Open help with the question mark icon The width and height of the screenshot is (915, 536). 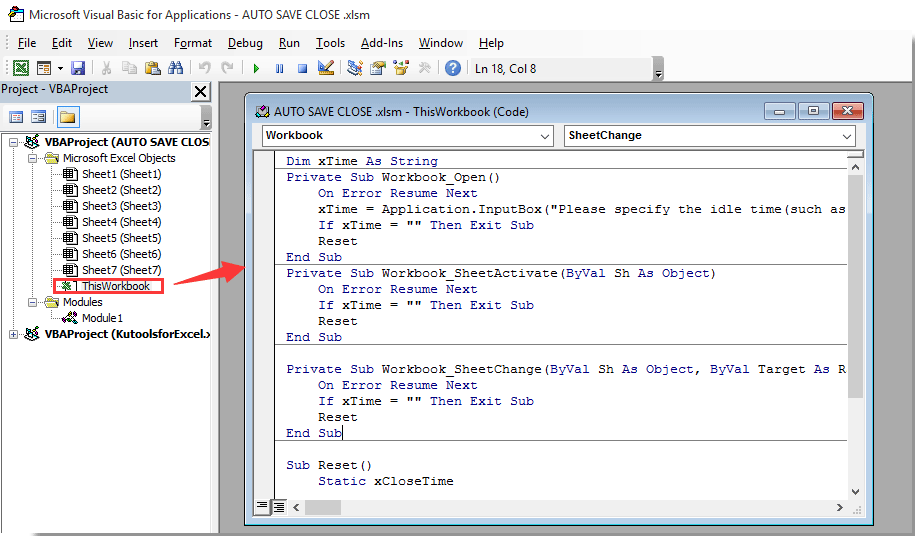click(x=453, y=68)
